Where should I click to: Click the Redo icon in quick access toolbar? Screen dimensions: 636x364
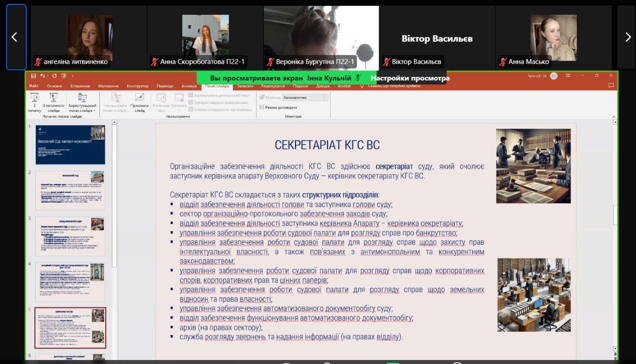tap(54, 76)
